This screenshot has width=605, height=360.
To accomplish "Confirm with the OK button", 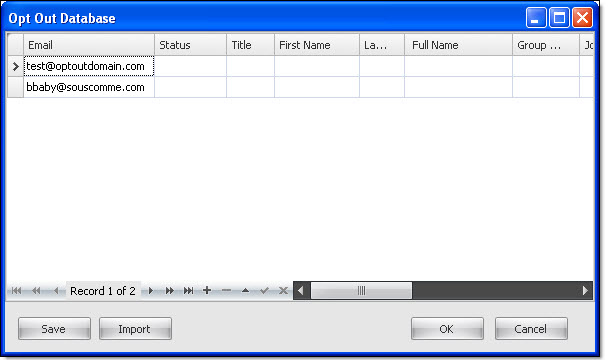I will (447, 329).
